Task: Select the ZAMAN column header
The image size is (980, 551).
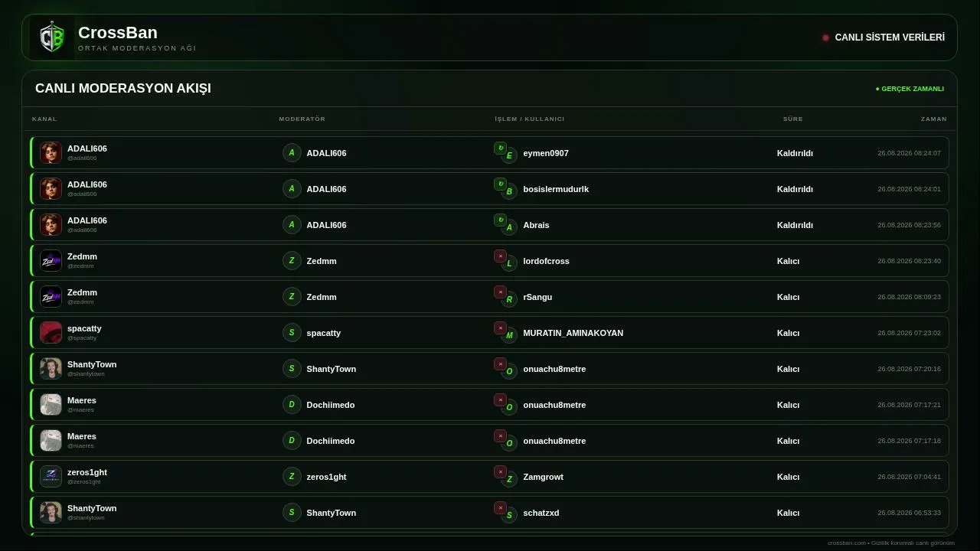Action: click(934, 119)
